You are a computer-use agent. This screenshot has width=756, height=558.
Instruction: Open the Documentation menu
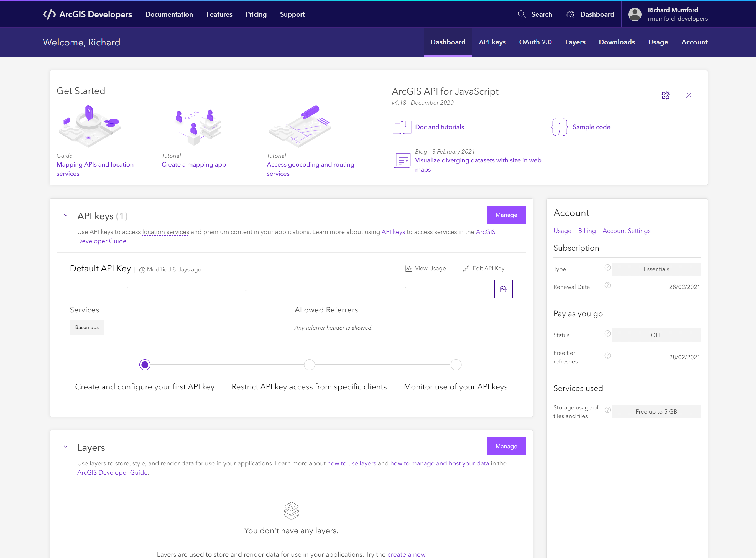tap(169, 14)
